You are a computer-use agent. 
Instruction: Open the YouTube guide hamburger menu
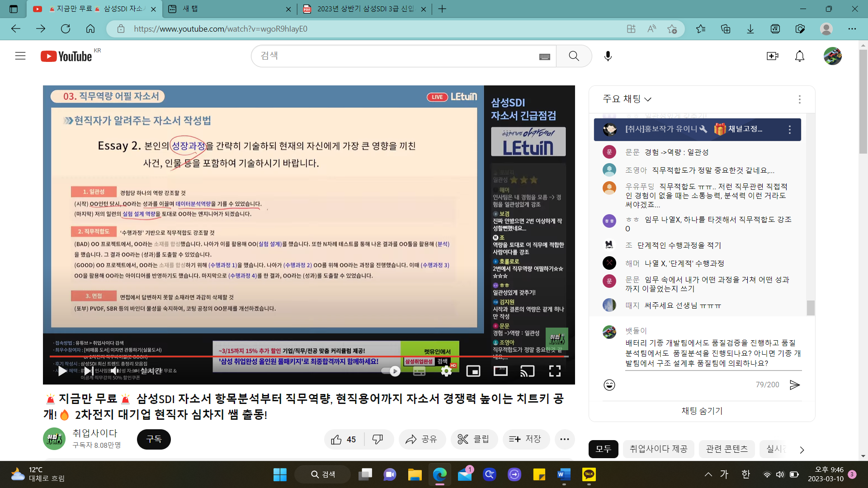coord(20,56)
